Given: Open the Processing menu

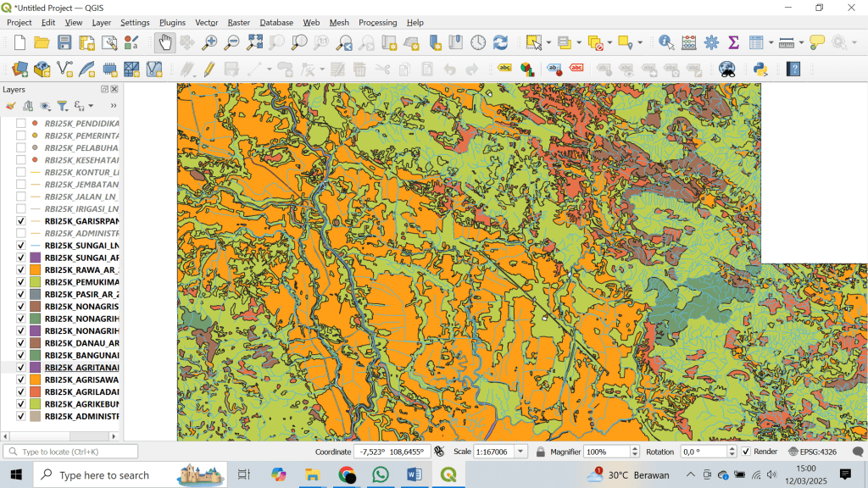Looking at the screenshot, I should click(377, 22).
